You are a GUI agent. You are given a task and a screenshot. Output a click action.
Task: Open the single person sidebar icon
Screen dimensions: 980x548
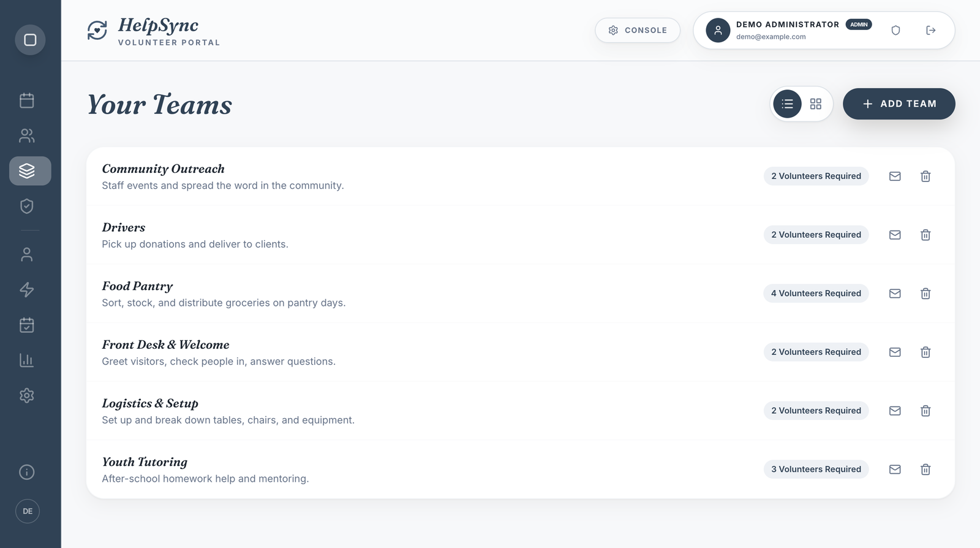pos(27,254)
